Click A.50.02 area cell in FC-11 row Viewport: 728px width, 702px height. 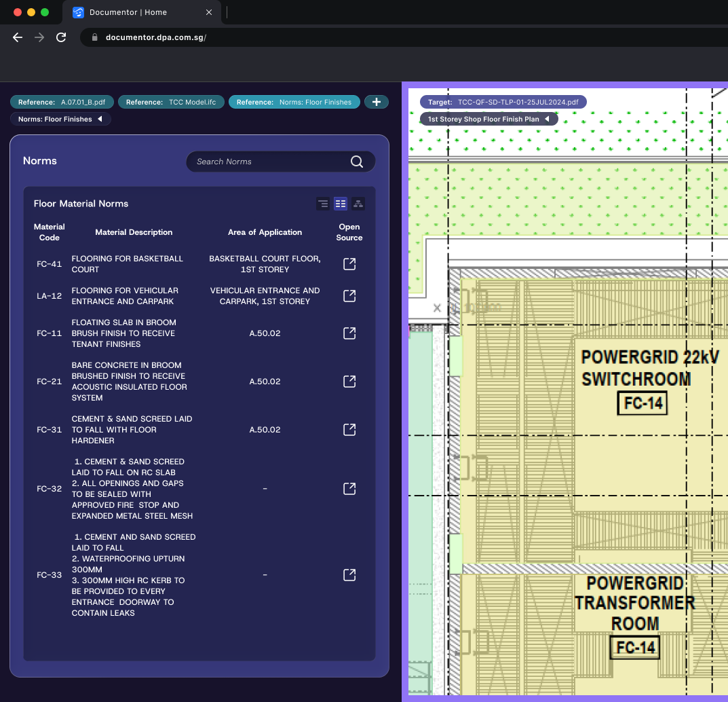pos(265,333)
